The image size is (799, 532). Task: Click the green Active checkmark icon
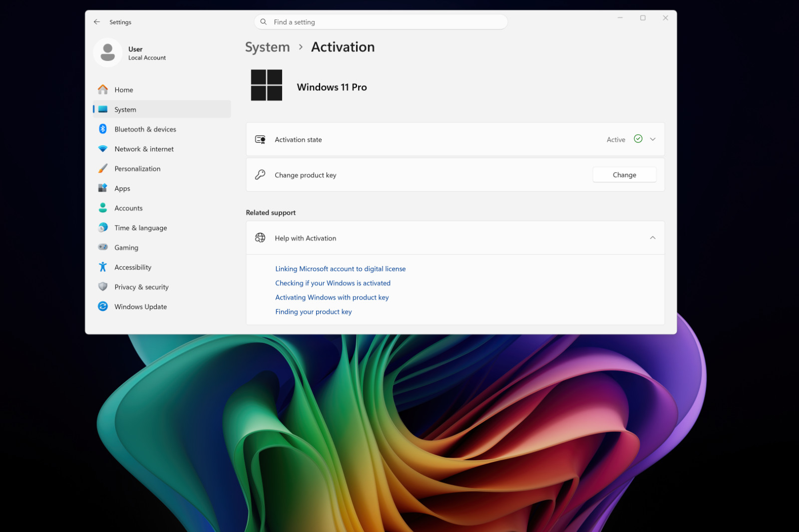click(638, 139)
